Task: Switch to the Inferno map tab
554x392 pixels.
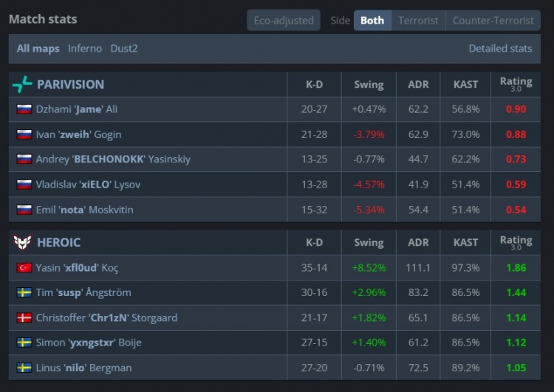Action: [85, 49]
